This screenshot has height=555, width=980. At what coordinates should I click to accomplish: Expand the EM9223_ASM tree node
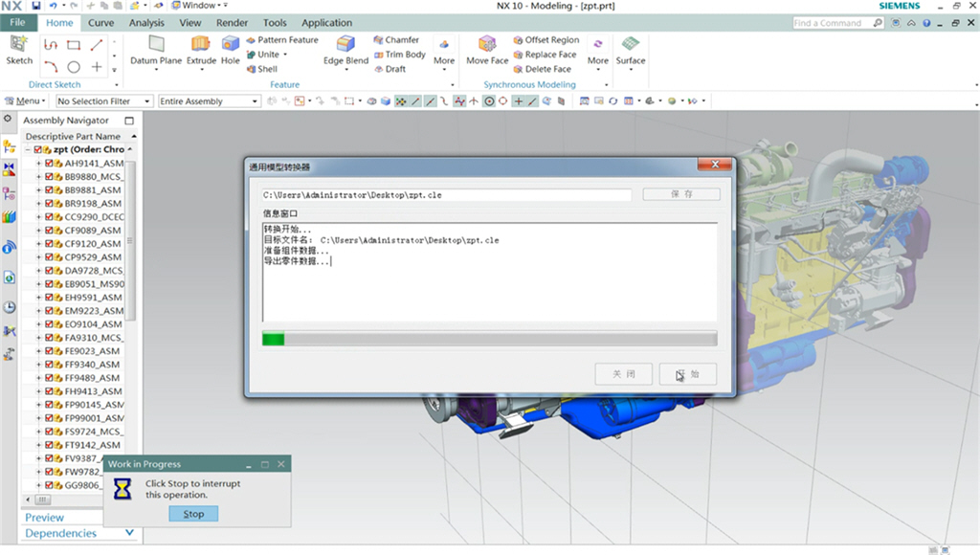tap(38, 311)
